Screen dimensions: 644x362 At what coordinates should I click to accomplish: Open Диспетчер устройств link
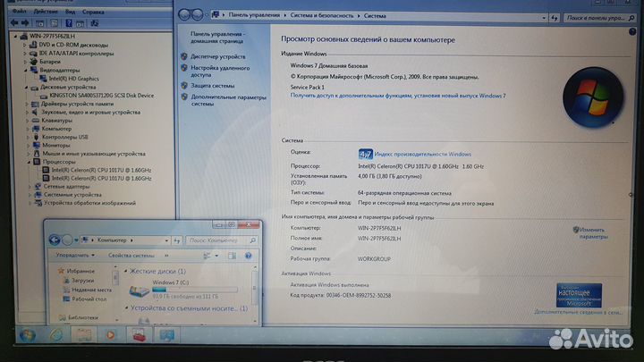(x=217, y=56)
